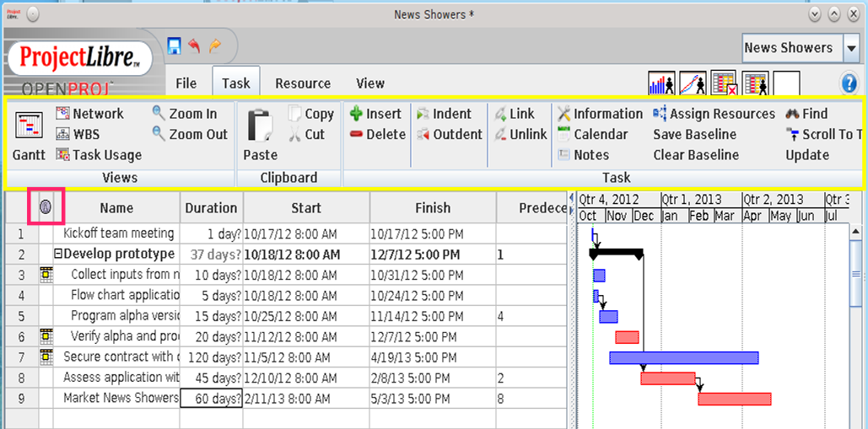
Task: Switch to Network view
Action: 89,114
